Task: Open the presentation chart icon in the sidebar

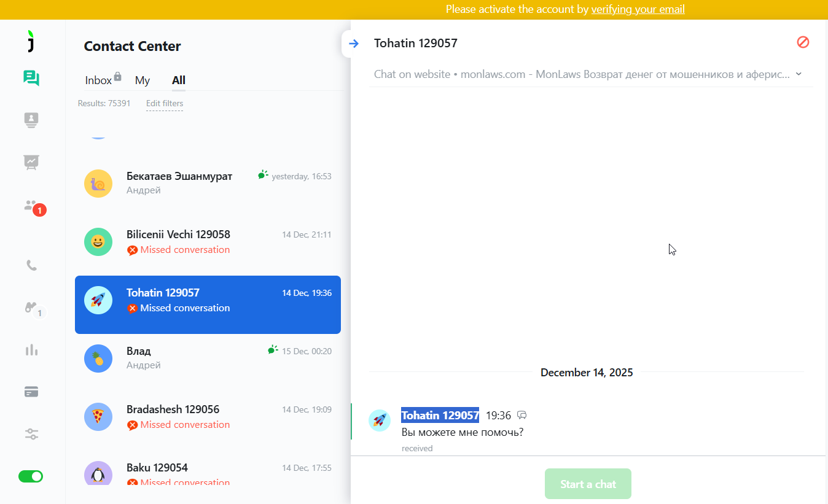Action: [x=31, y=162]
